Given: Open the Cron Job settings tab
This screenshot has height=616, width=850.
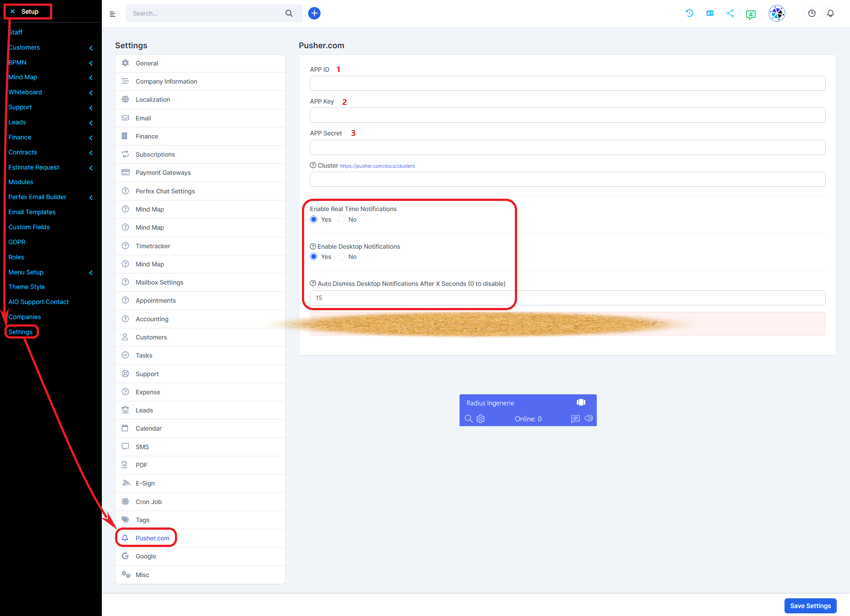Looking at the screenshot, I should [x=200, y=502].
